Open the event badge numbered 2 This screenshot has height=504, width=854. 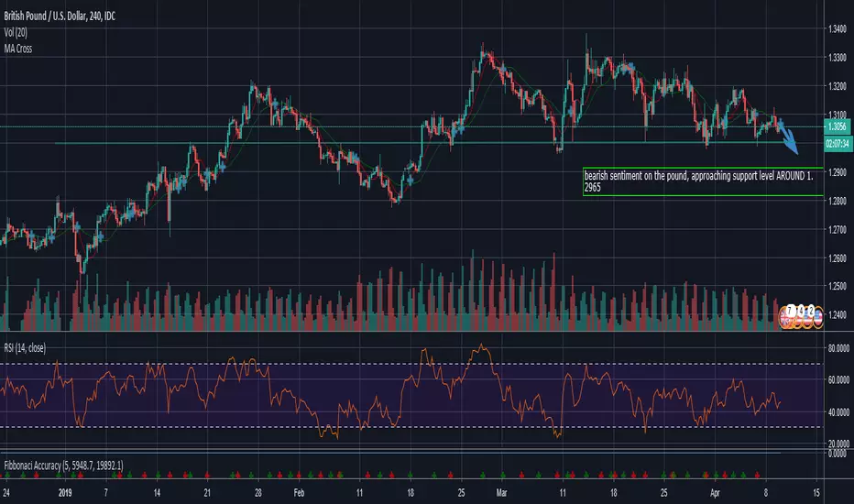tap(811, 311)
